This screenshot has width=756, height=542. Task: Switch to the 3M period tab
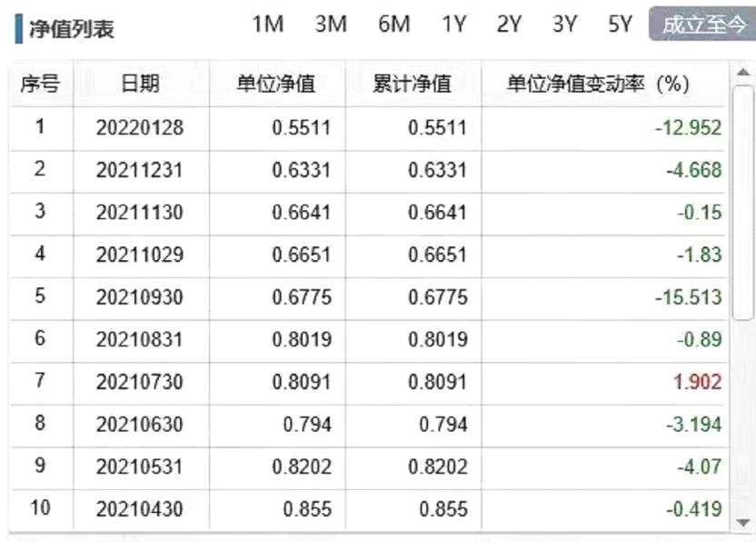click(x=331, y=25)
